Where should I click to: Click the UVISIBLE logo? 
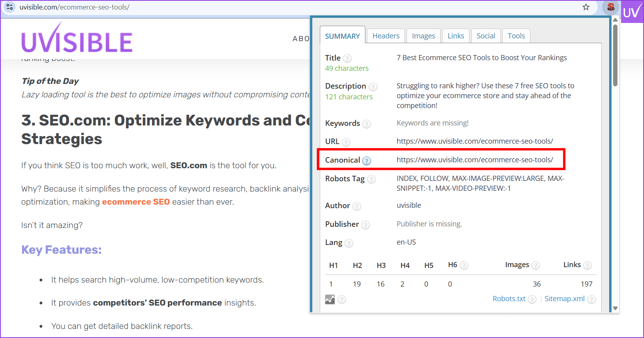[77, 39]
